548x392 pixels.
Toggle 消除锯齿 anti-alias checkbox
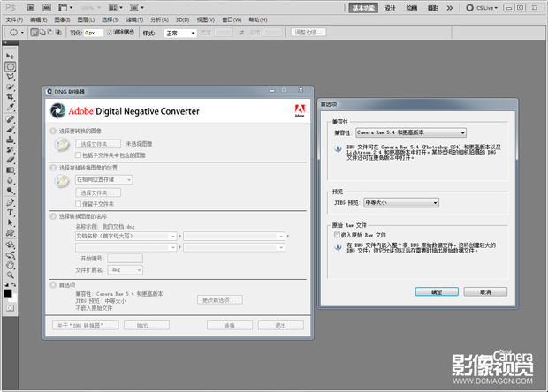tap(110, 33)
